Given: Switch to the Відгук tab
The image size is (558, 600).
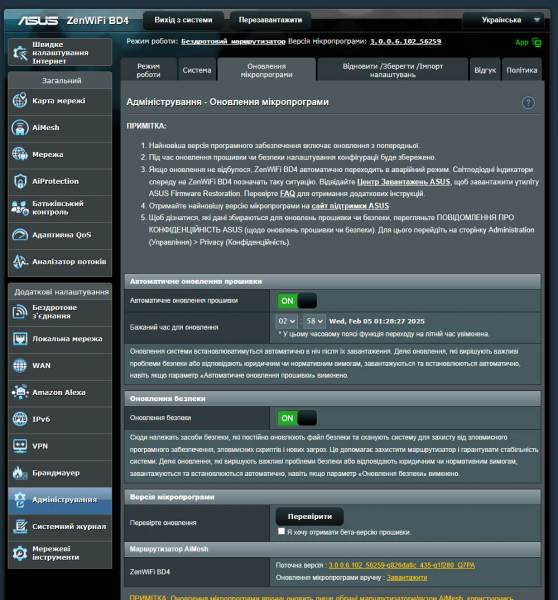Looking at the screenshot, I should click(x=485, y=70).
